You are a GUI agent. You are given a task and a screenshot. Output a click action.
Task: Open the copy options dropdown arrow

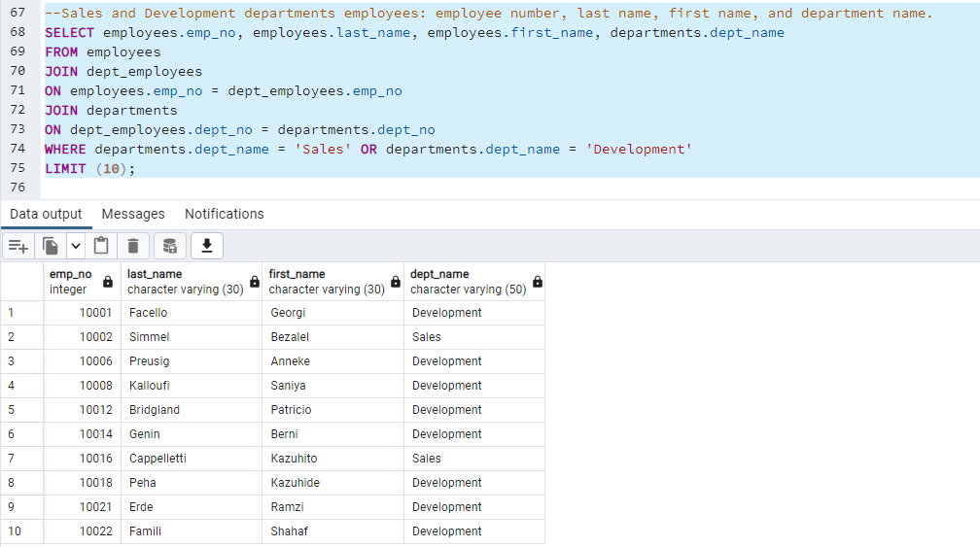tap(76, 246)
